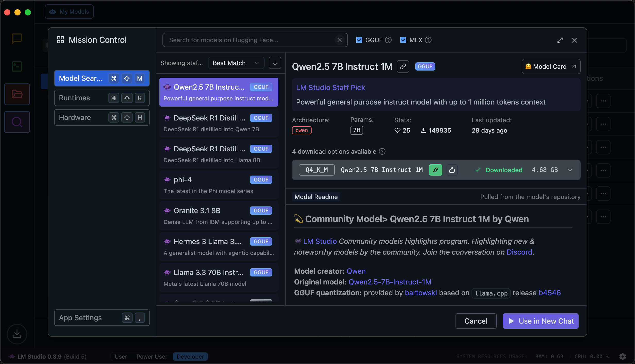Click the LM Studio logo in status bar
Viewport: 635px width, 364px height.
[x=12, y=357]
